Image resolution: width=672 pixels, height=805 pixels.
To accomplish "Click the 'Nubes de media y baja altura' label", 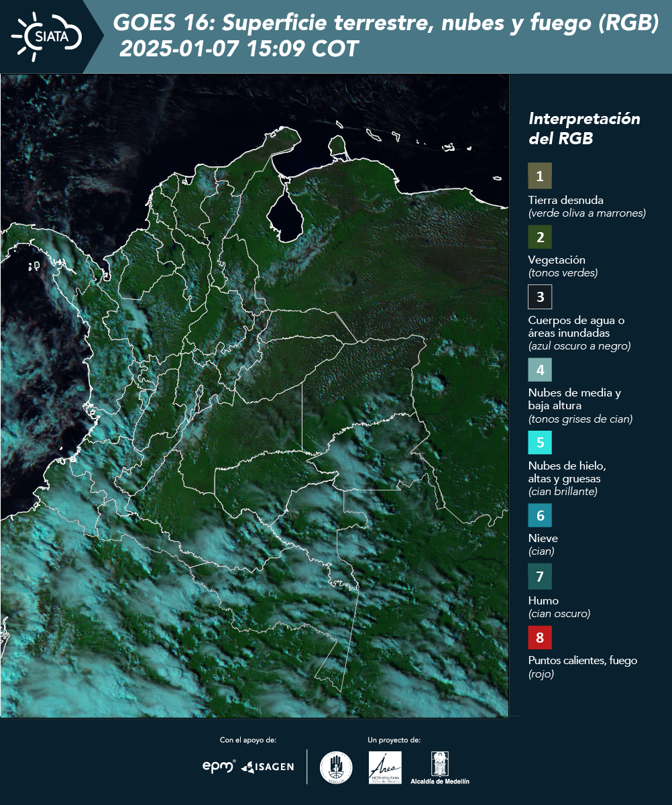I will [x=574, y=399].
